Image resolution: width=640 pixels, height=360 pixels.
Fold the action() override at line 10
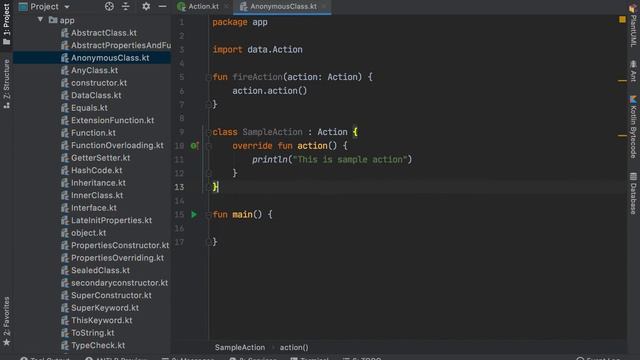pyautogui.click(x=208, y=146)
